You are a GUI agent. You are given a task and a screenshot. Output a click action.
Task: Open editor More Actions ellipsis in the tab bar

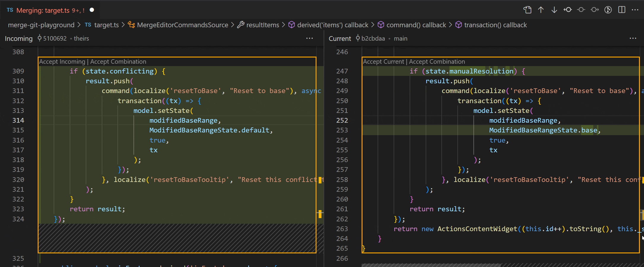coord(635,10)
